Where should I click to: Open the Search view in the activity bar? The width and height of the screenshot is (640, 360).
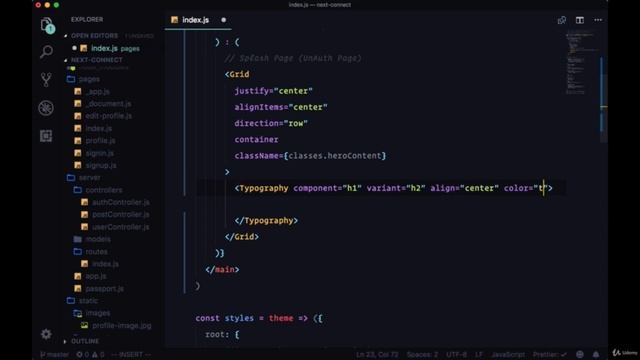(x=47, y=52)
